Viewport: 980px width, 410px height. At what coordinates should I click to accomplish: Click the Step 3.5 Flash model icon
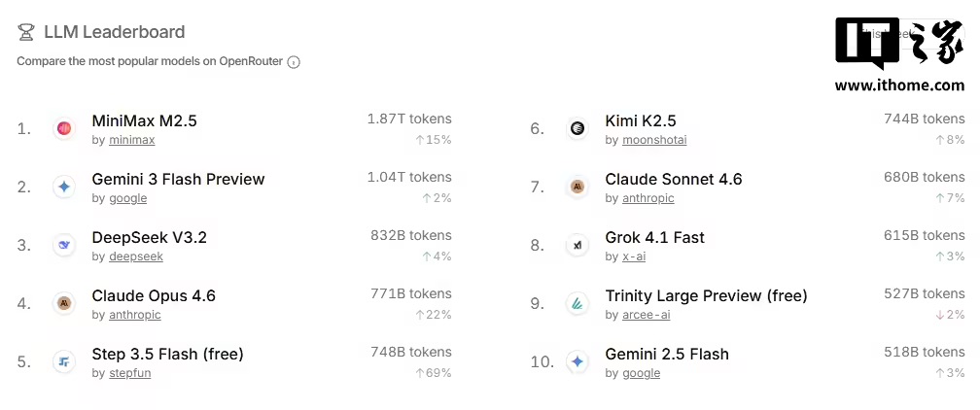[64, 361]
